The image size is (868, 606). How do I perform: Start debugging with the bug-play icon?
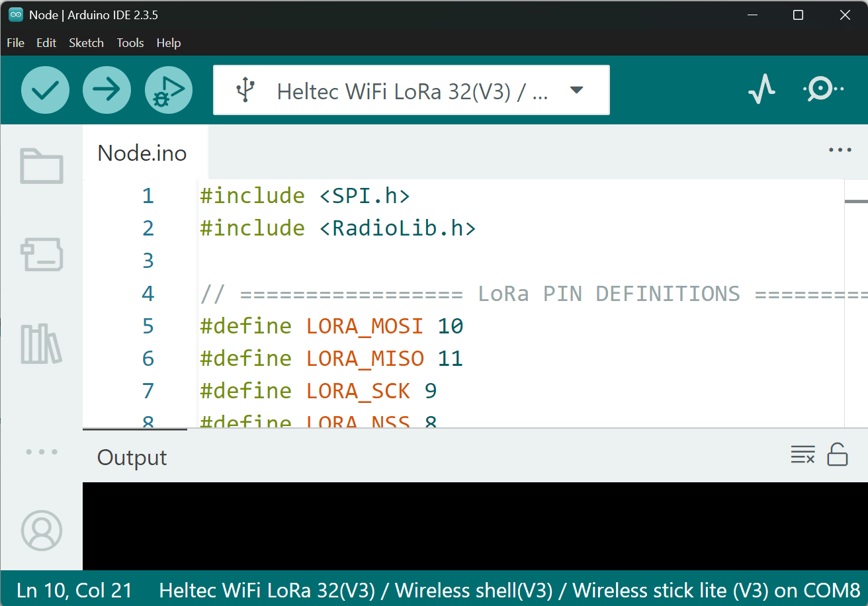click(x=168, y=90)
